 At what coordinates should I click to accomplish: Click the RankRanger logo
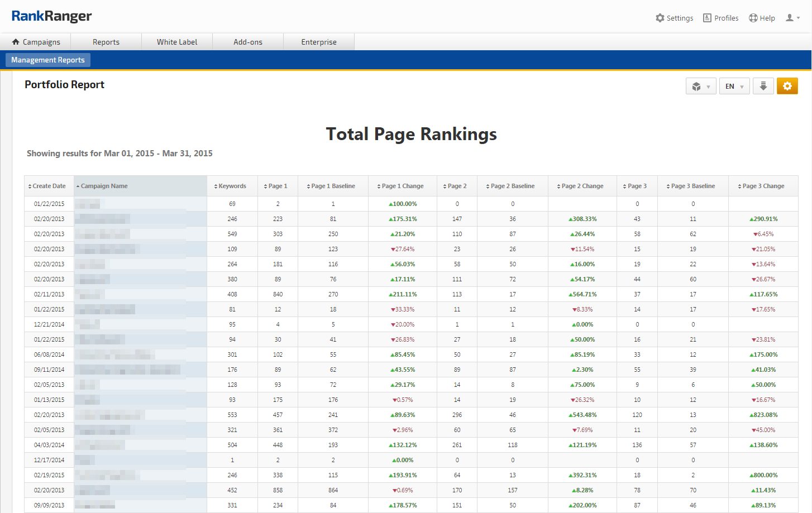pyautogui.click(x=51, y=16)
